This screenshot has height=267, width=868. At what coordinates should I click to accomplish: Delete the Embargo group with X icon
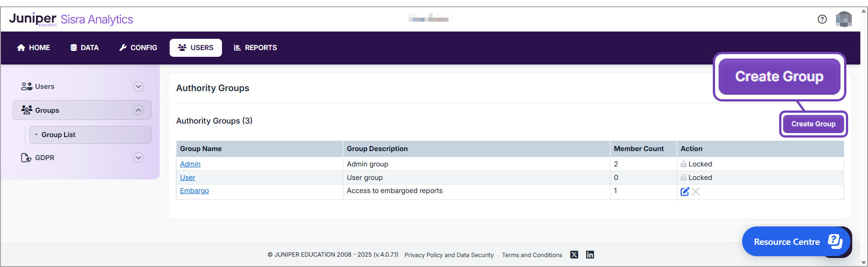click(696, 191)
